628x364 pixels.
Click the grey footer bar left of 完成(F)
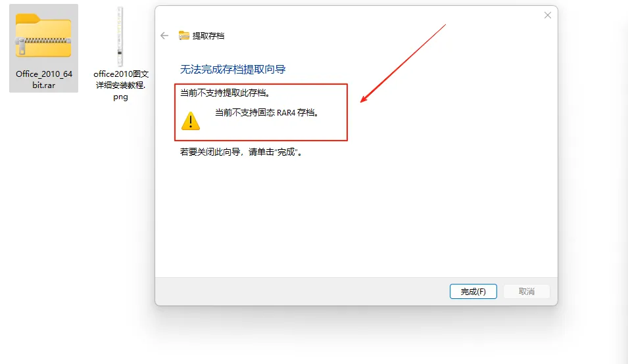tap(301, 292)
